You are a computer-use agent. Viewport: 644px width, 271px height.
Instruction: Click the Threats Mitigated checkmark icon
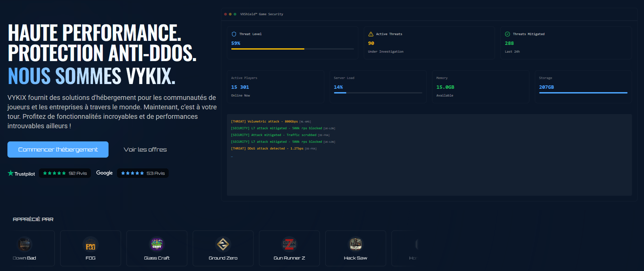507,34
